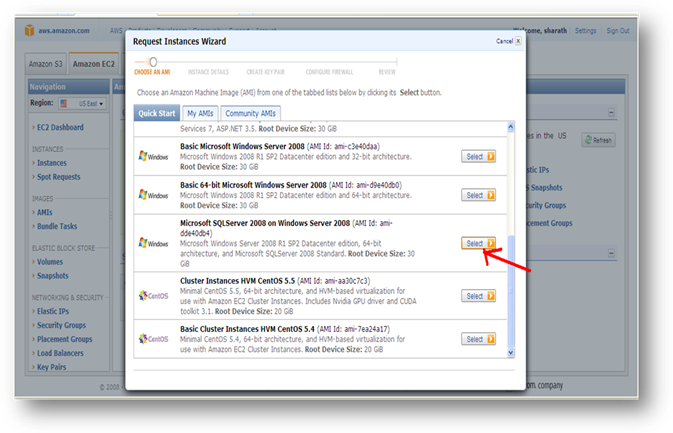Collapse the upper right panel minus icon
This screenshot has width=673, height=433.
point(611,112)
